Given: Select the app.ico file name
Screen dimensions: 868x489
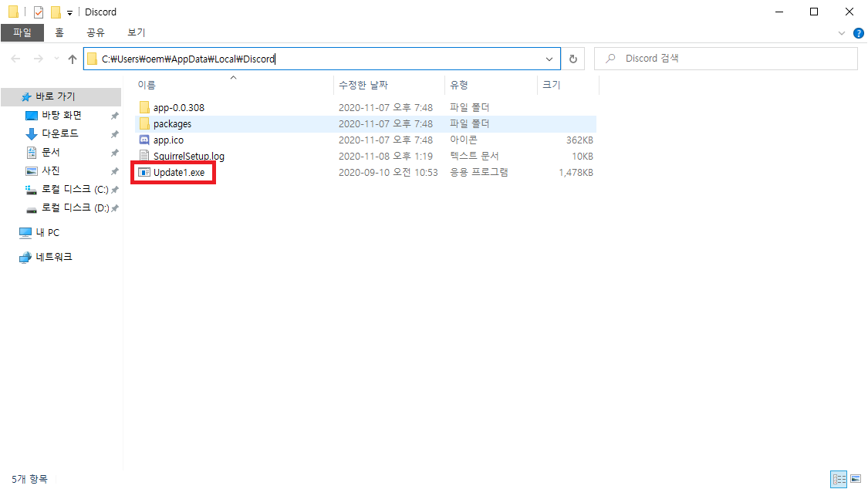Looking at the screenshot, I should [168, 140].
